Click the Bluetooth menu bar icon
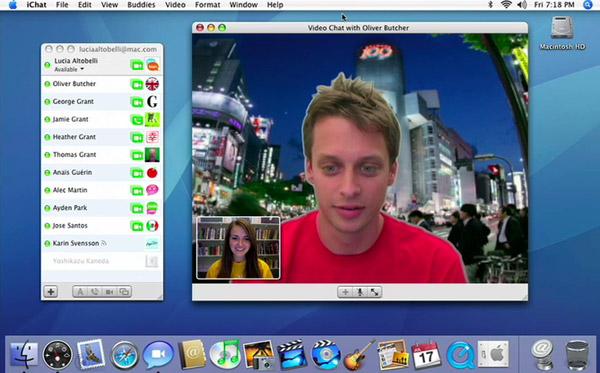This screenshot has height=373, width=600. click(491, 5)
